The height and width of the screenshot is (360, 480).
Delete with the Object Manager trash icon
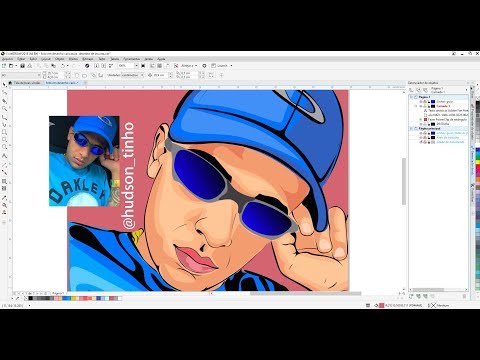coord(464,296)
